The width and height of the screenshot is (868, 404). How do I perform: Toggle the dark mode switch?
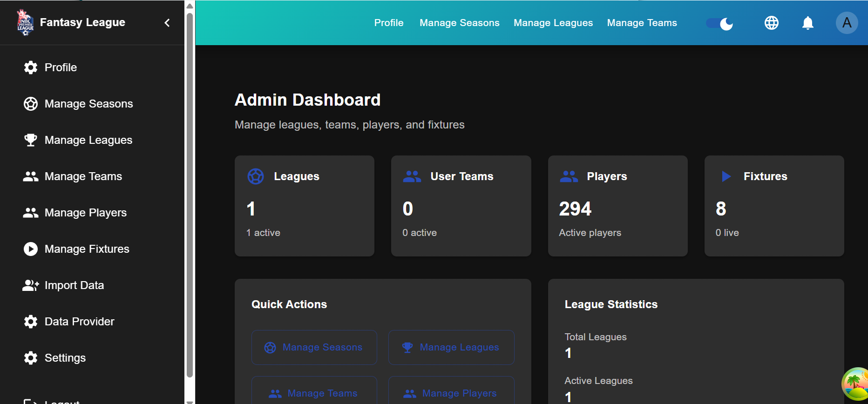720,23
